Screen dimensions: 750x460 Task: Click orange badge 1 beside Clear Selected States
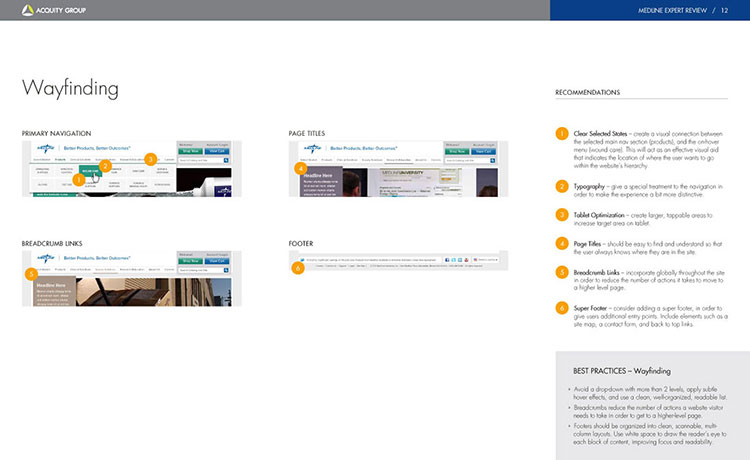point(562,133)
